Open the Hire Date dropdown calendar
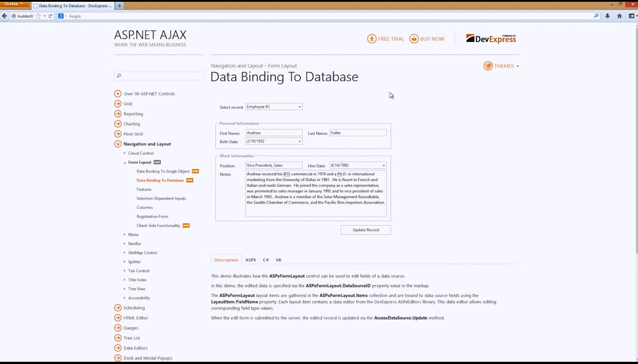This screenshot has width=638, height=364. (384, 165)
